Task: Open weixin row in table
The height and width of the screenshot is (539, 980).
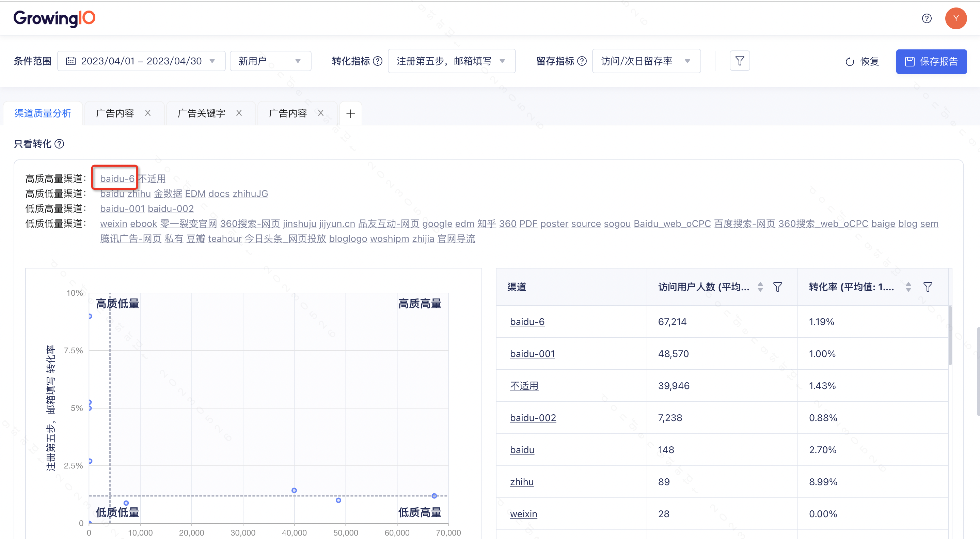Action: pyautogui.click(x=523, y=513)
